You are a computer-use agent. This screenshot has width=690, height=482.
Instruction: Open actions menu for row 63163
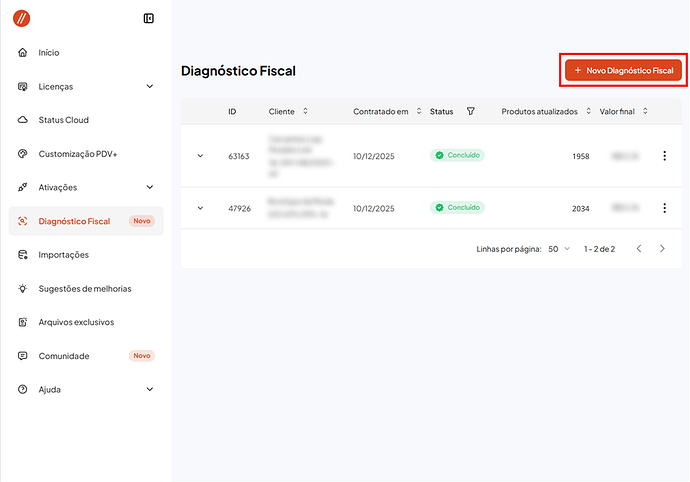click(664, 156)
